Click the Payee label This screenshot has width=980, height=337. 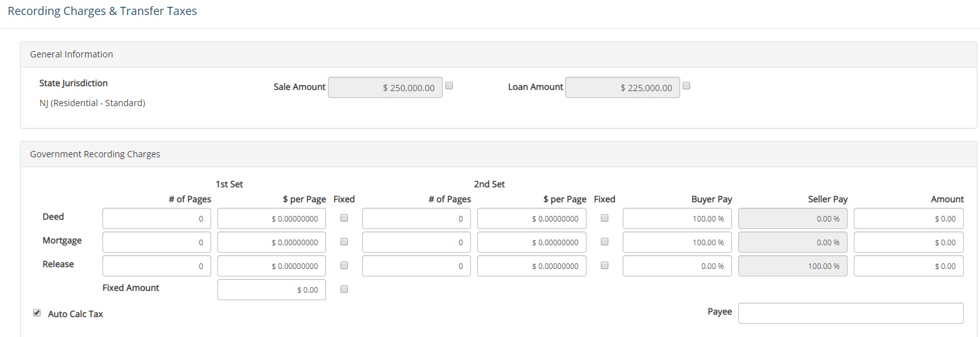point(720,311)
